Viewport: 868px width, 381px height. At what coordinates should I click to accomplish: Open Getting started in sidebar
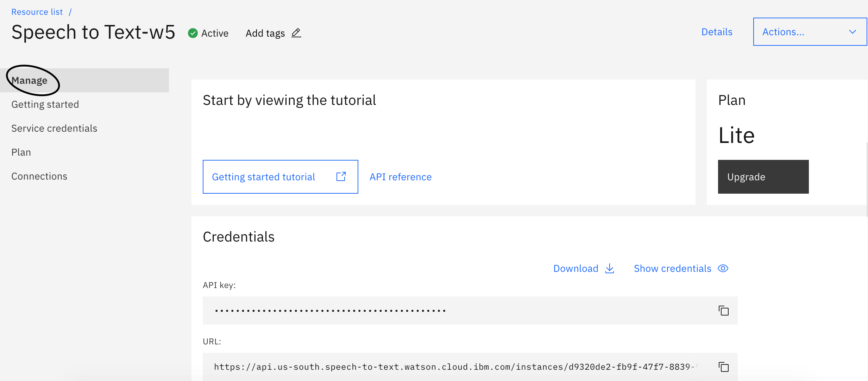[45, 105]
